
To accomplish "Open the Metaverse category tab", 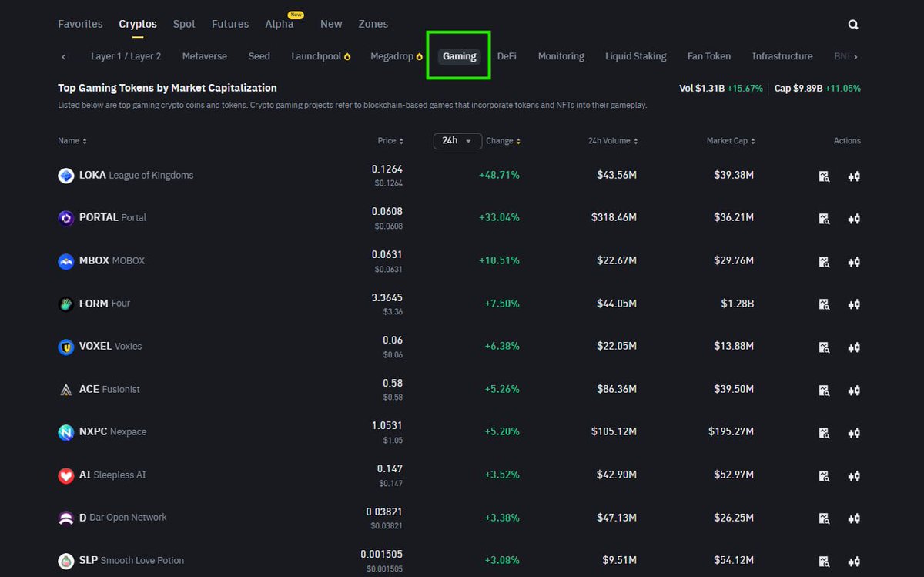I will click(x=204, y=55).
